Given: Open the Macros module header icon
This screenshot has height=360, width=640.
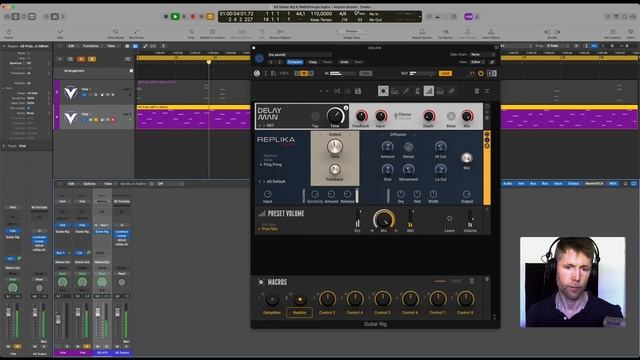Looking at the screenshot, I should (x=261, y=282).
